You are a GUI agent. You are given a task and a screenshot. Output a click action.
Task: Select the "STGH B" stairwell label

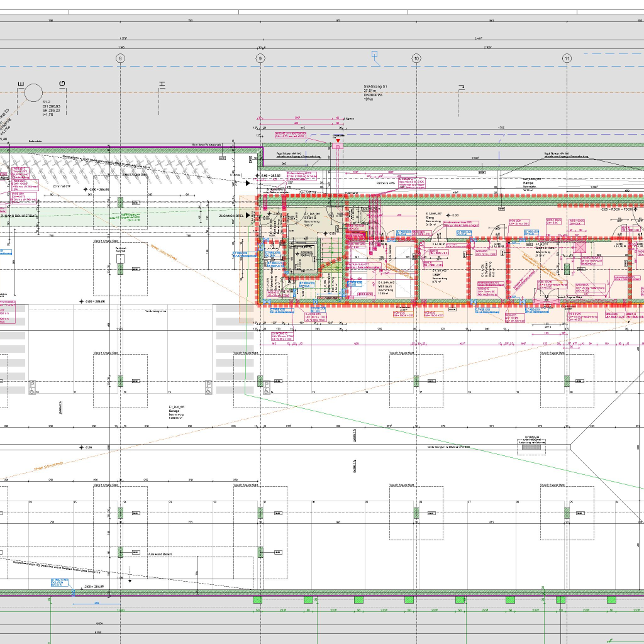311,218
